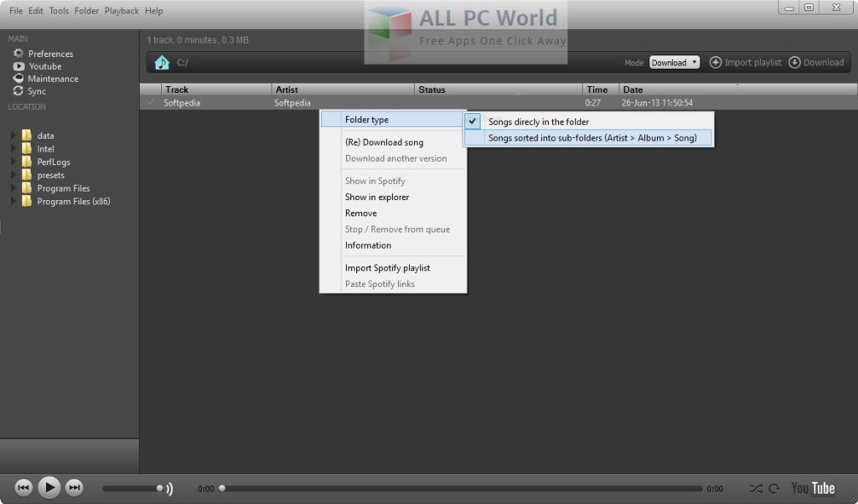The image size is (858, 504).
Task: Sort by the Track column header
Action: [x=216, y=89]
